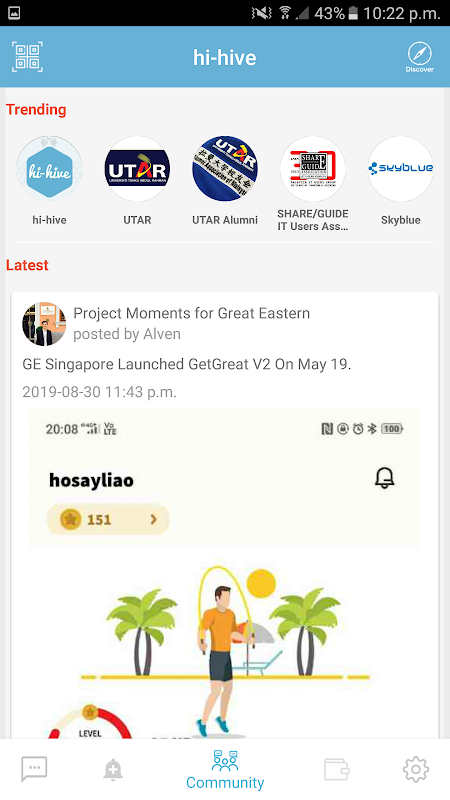Open the chat messages tab icon
The height and width of the screenshot is (800, 450).
coord(34,769)
